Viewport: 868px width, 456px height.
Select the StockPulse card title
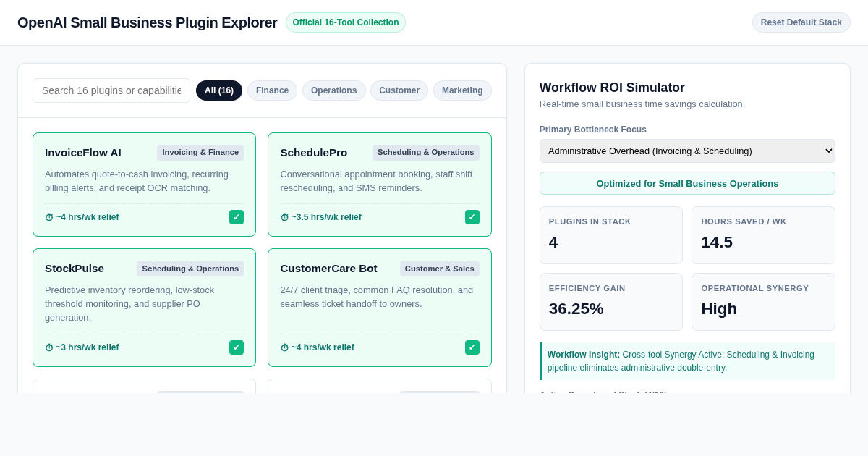75,268
